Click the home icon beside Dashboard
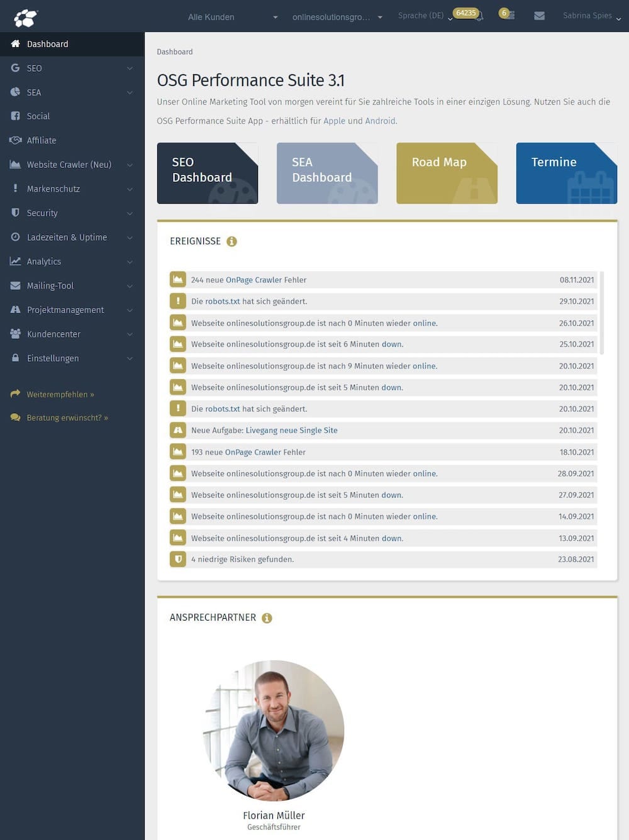 click(x=15, y=44)
